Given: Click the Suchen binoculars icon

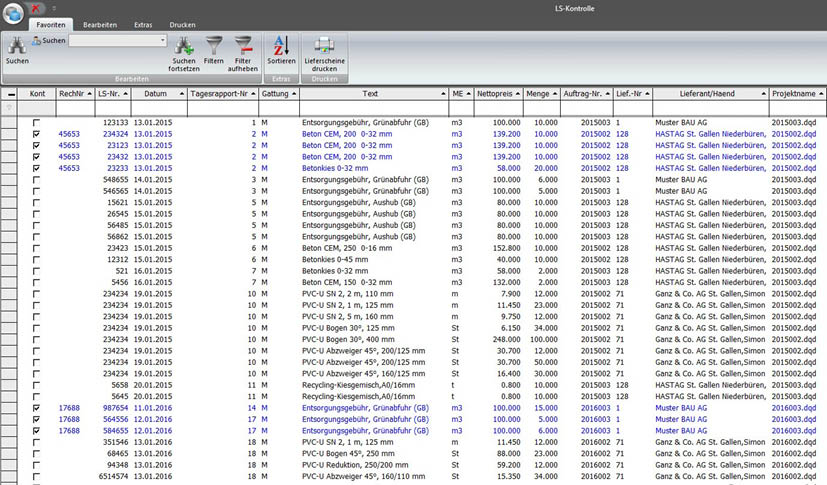Looking at the screenshot, I should tap(17, 45).
